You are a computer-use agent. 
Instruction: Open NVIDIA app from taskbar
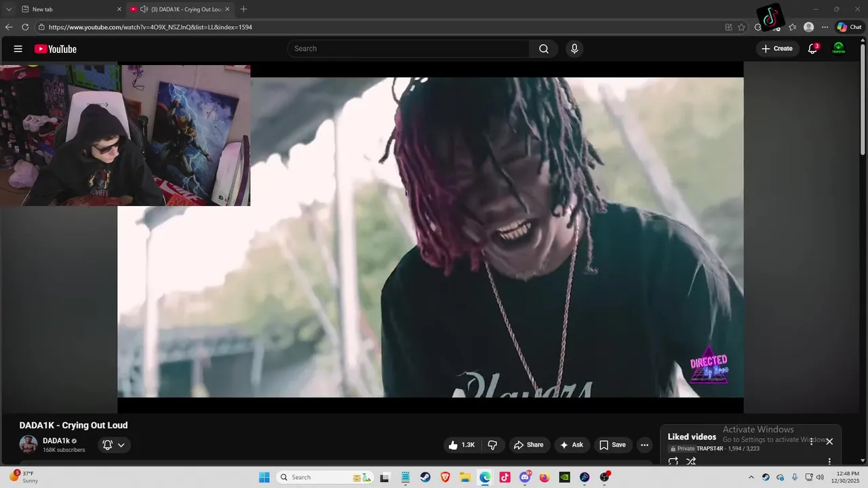coord(564,477)
